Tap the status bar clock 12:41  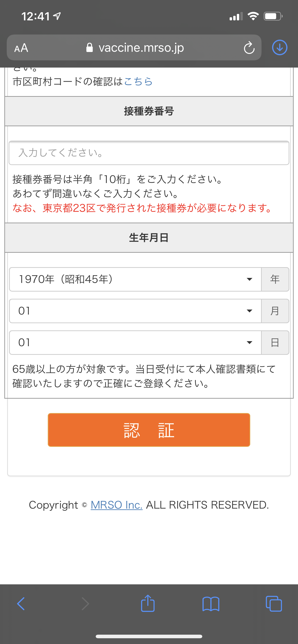pyautogui.click(x=35, y=17)
